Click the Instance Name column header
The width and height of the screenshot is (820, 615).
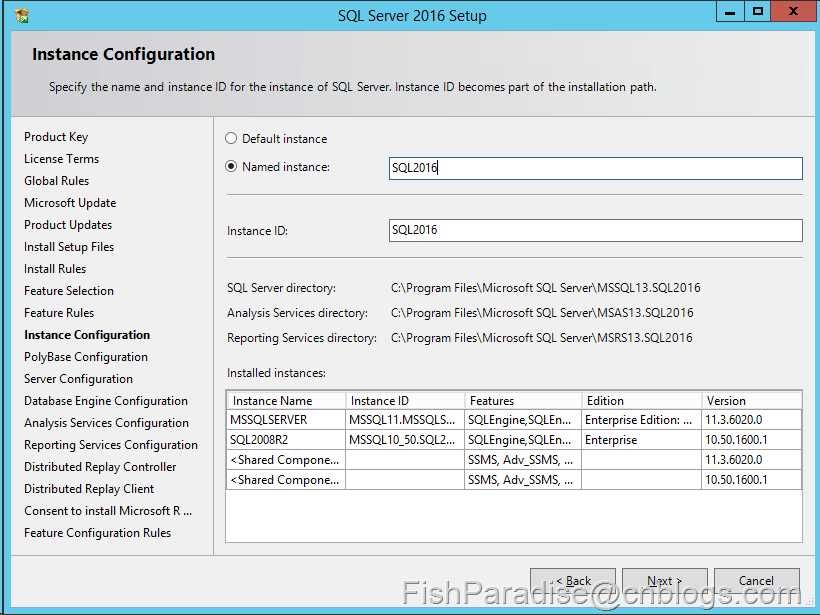tap(286, 401)
